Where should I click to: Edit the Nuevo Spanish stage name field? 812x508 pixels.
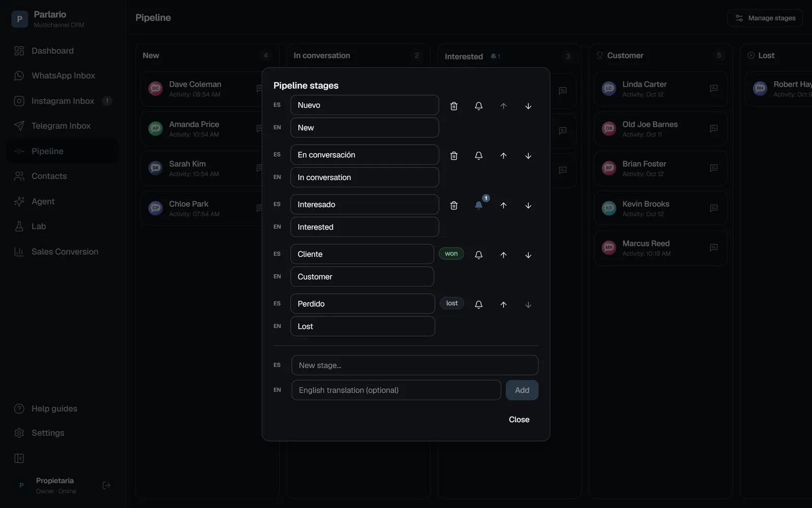click(x=364, y=105)
